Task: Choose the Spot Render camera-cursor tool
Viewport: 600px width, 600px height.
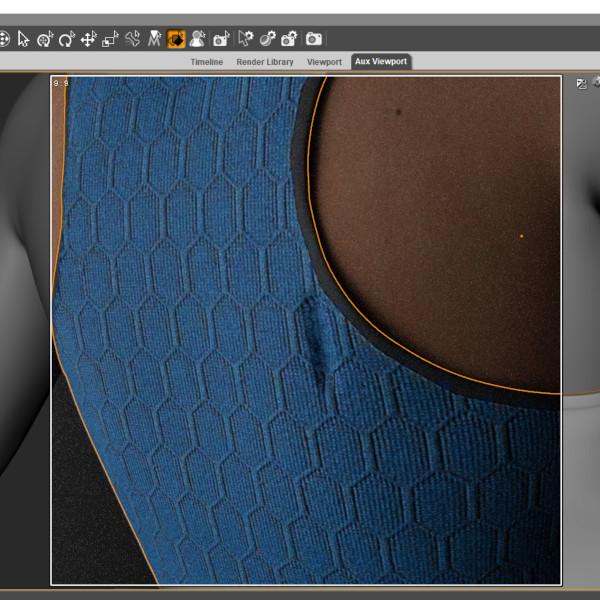Action: tap(221, 39)
